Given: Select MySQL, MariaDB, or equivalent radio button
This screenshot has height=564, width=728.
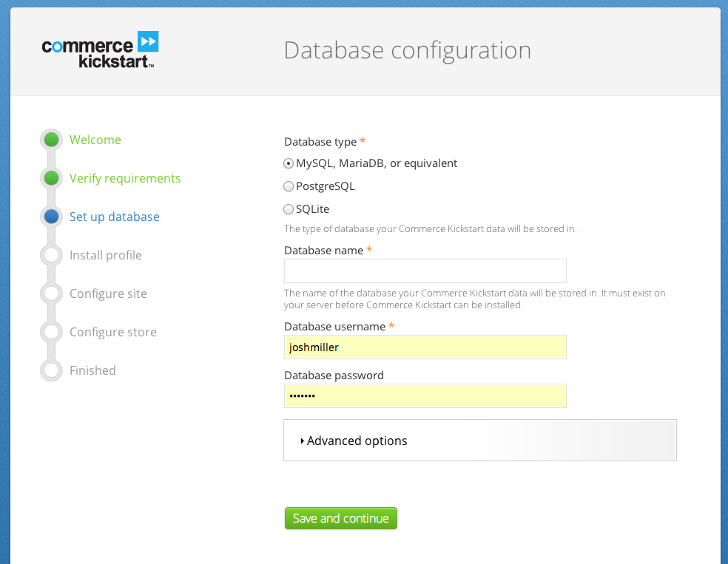Looking at the screenshot, I should point(289,163).
